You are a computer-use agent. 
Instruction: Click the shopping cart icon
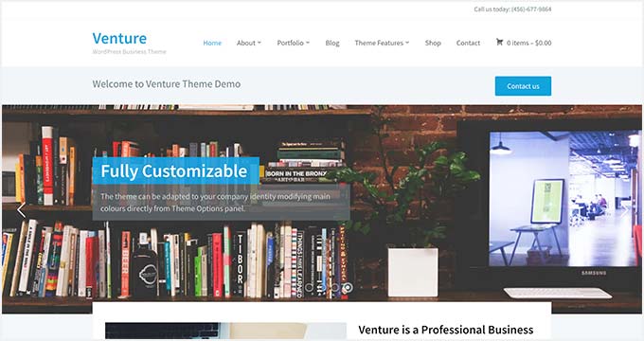499,42
